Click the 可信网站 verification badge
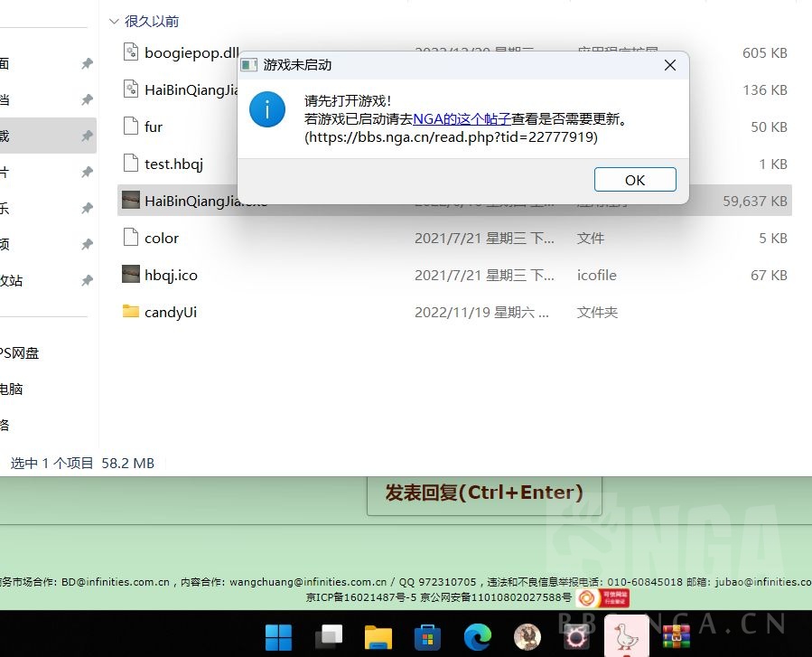Screen dimensions: 812x657 pyautogui.click(x=603, y=597)
